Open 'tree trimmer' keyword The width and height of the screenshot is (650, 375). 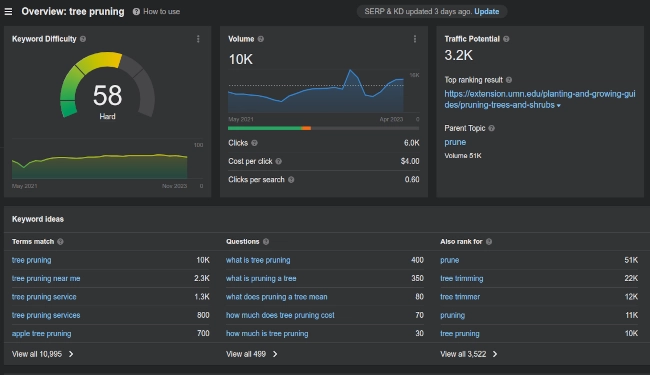click(x=460, y=297)
